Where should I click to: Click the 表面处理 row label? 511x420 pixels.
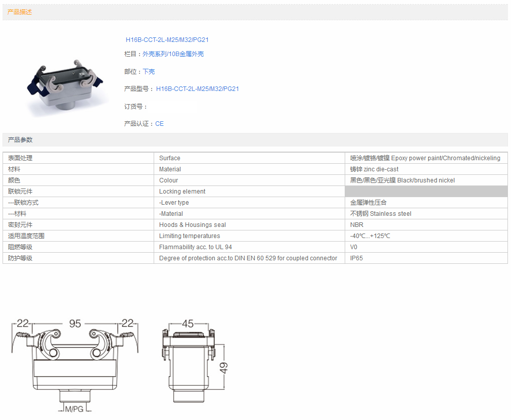(x=20, y=158)
